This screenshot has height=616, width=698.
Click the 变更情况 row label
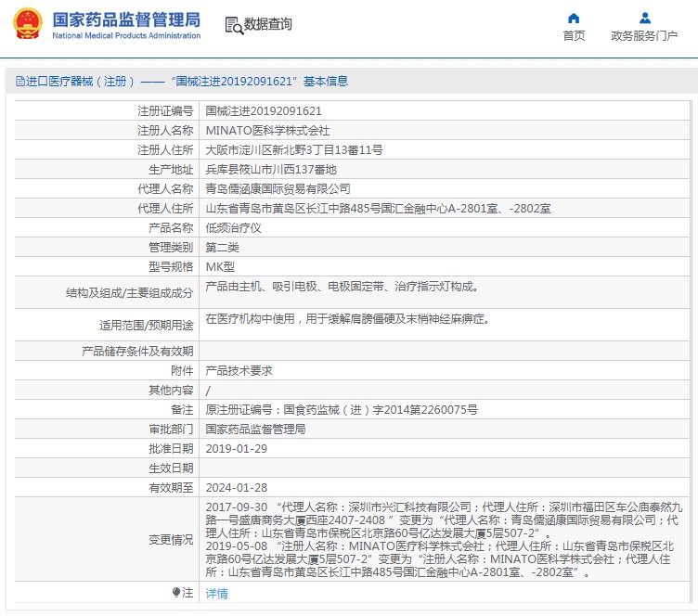coord(170,540)
